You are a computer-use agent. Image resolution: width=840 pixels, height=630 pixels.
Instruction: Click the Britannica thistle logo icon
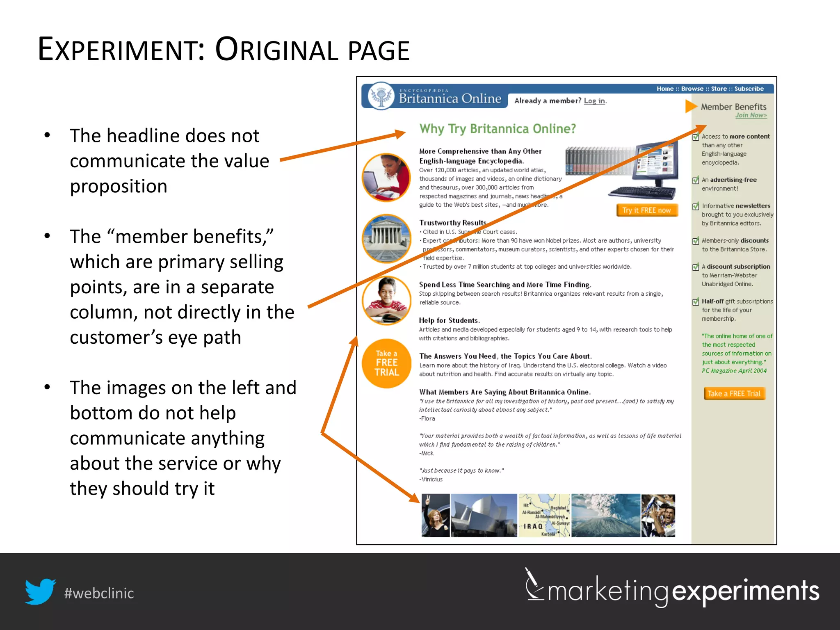point(381,96)
